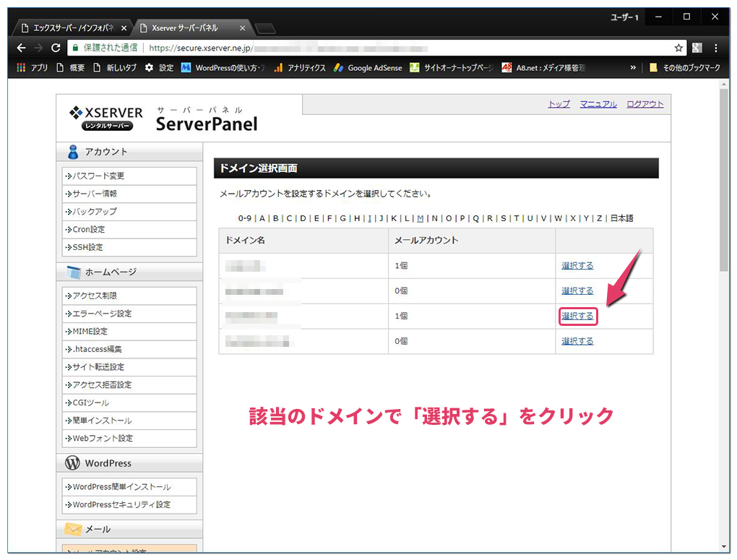737x560 pixels.
Task: Open the Chrome three-dot menu
Action: click(x=716, y=48)
